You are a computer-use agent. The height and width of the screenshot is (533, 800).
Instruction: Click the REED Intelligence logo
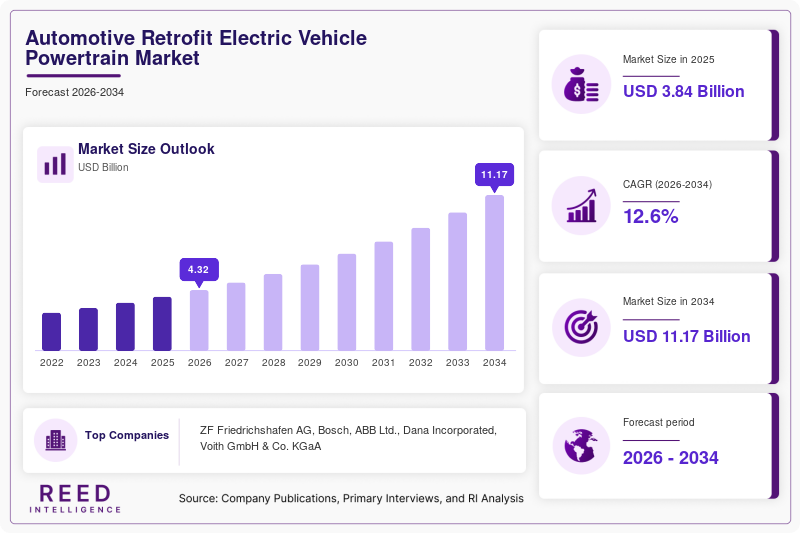(x=75, y=498)
